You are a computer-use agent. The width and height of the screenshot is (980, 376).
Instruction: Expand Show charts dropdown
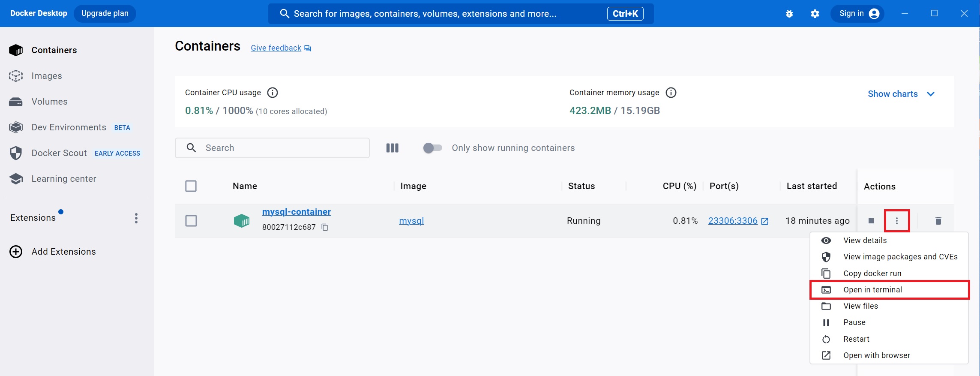click(x=901, y=94)
